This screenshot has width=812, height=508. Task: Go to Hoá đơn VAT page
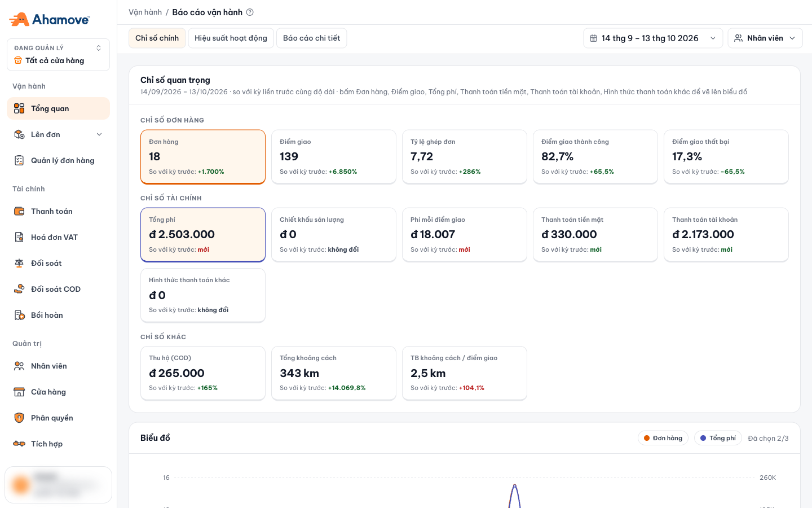[x=58, y=237]
